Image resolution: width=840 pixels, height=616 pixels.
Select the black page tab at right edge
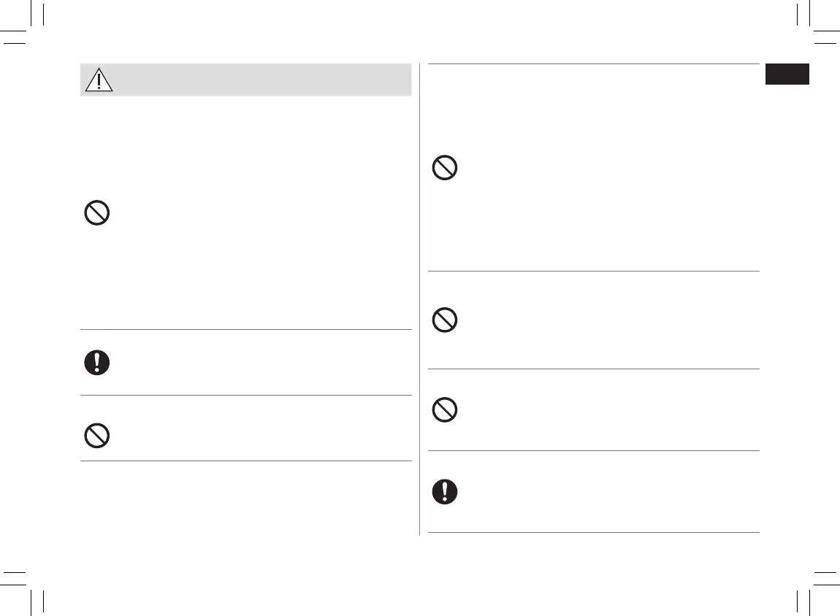(787, 74)
